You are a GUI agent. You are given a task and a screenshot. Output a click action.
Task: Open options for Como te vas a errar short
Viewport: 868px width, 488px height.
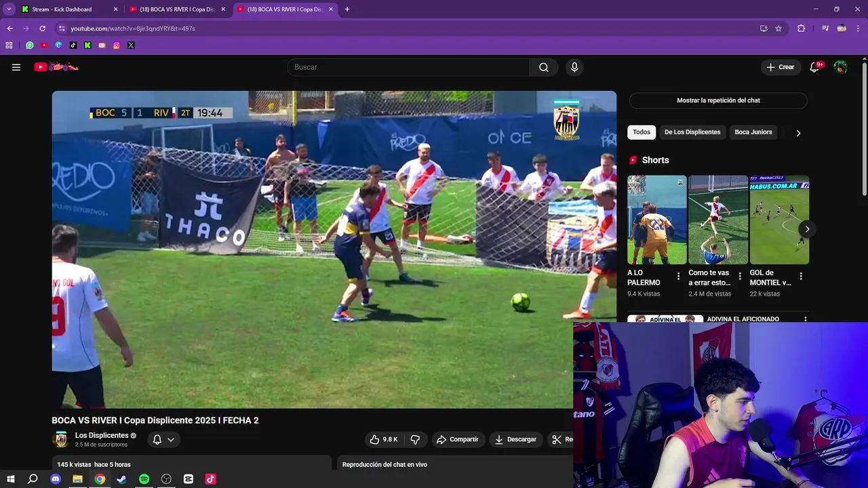click(x=740, y=277)
